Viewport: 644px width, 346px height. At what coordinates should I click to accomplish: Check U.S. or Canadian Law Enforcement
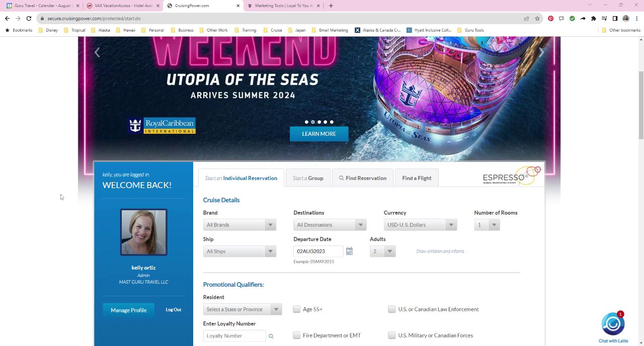(x=391, y=309)
